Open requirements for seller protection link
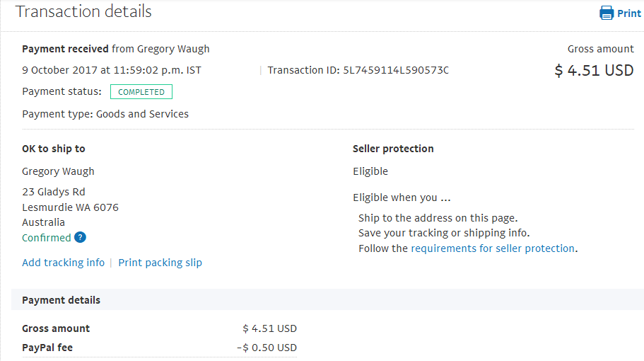 click(x=493, y=248)
